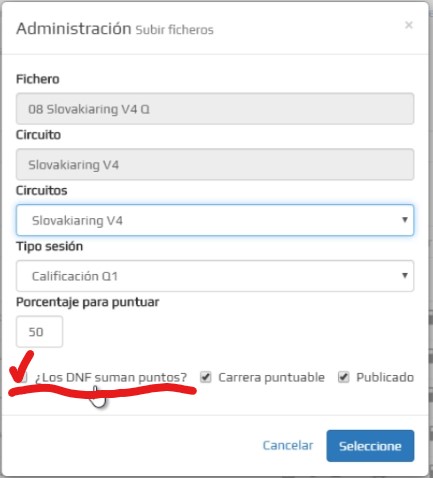Click the ¿Los DNF suman puntos? label
433x478 pixels.
[x=111, y=377]
